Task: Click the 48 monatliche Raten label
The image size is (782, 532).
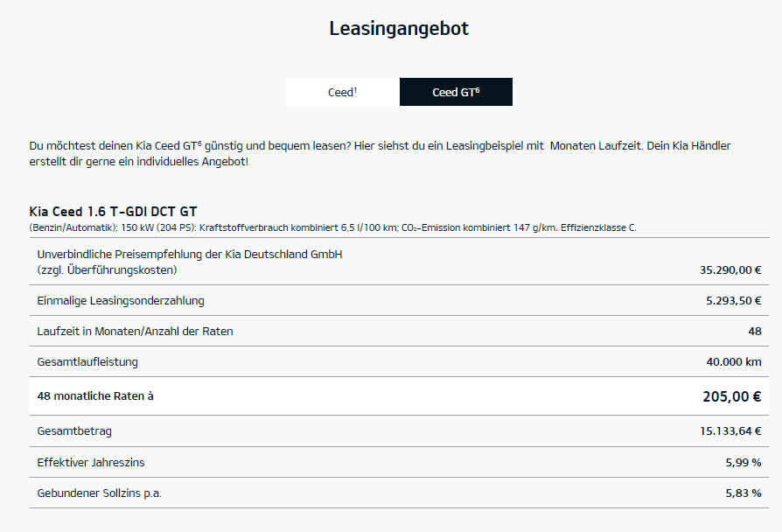Action: tap(95, 395)
